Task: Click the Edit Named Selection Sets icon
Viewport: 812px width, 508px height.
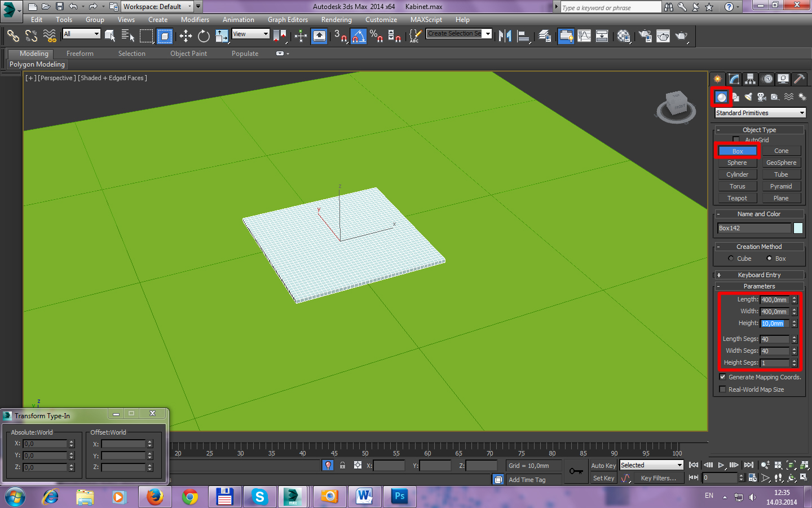Action: pos(414,36)
